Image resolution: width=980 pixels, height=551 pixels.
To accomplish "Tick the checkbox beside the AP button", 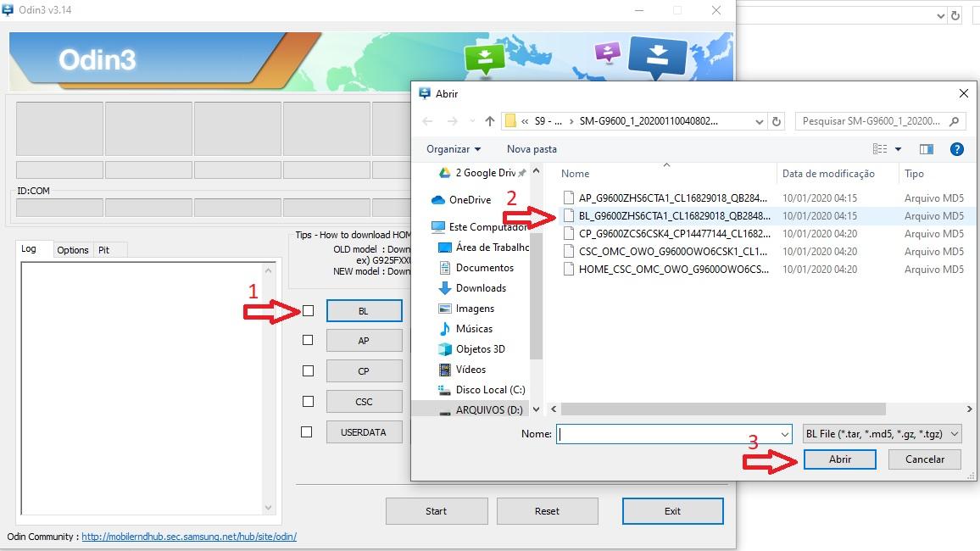I will pos(308,340).
